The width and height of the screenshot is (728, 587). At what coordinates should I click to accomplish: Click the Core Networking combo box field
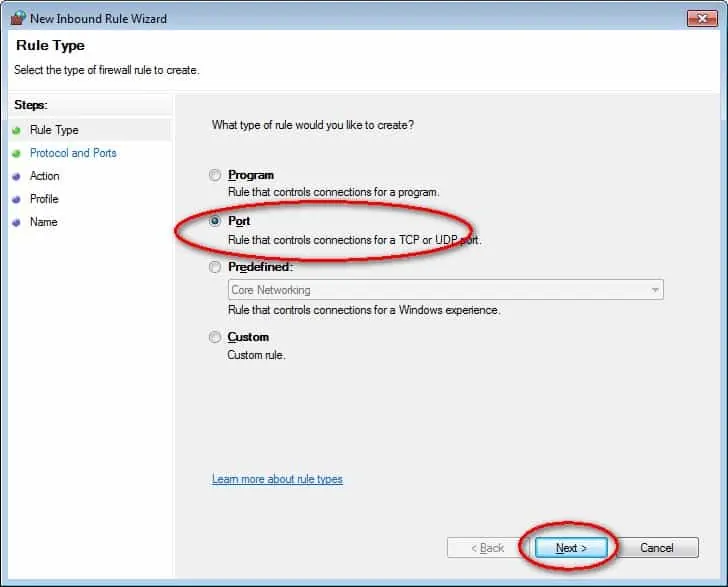tap(446, 290)
